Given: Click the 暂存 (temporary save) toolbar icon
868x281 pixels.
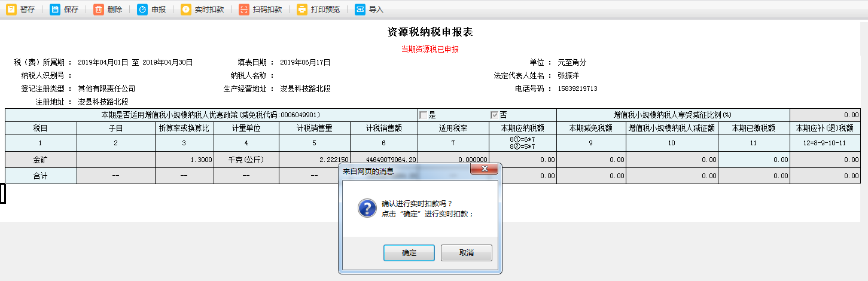Looking at the screenshot, I should point(11,10).
